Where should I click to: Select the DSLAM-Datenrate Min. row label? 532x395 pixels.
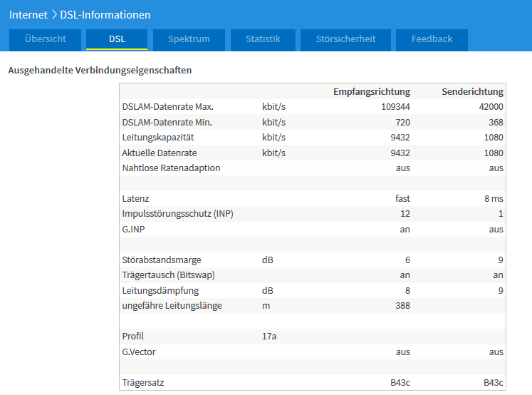click(167, 122)
